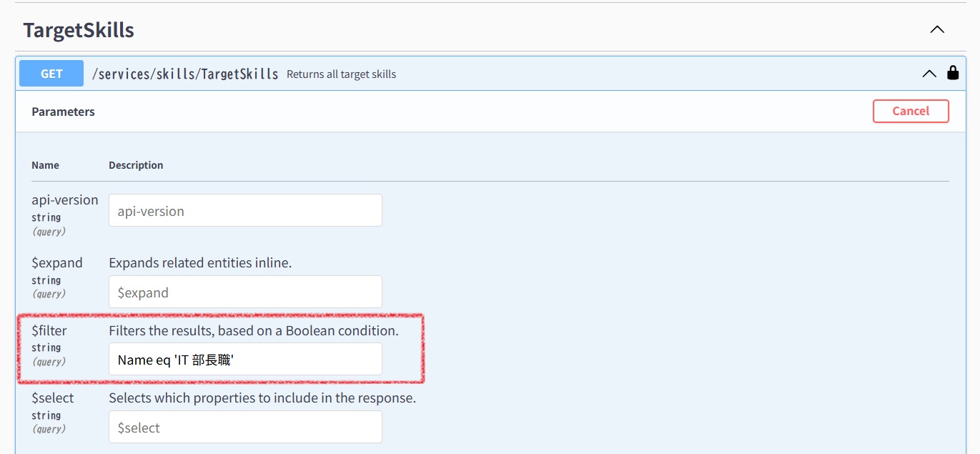Click the /services/skills/TargetSkills endpoint path
Viewport: 980px width, 454px height.
(x=185, y=74)
